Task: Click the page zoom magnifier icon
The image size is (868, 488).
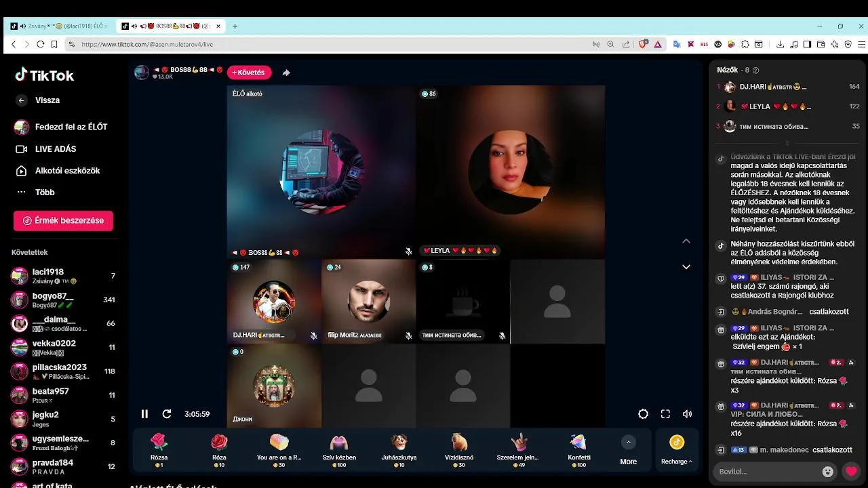Action: tap(610, 44)
